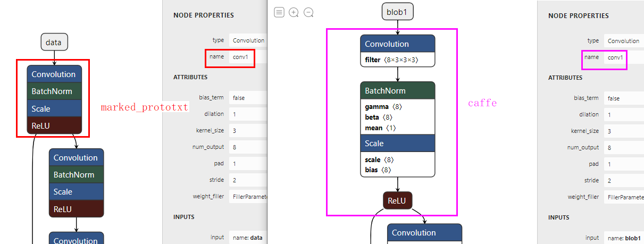Click weight_filler value in right panel

pos(624,197)
